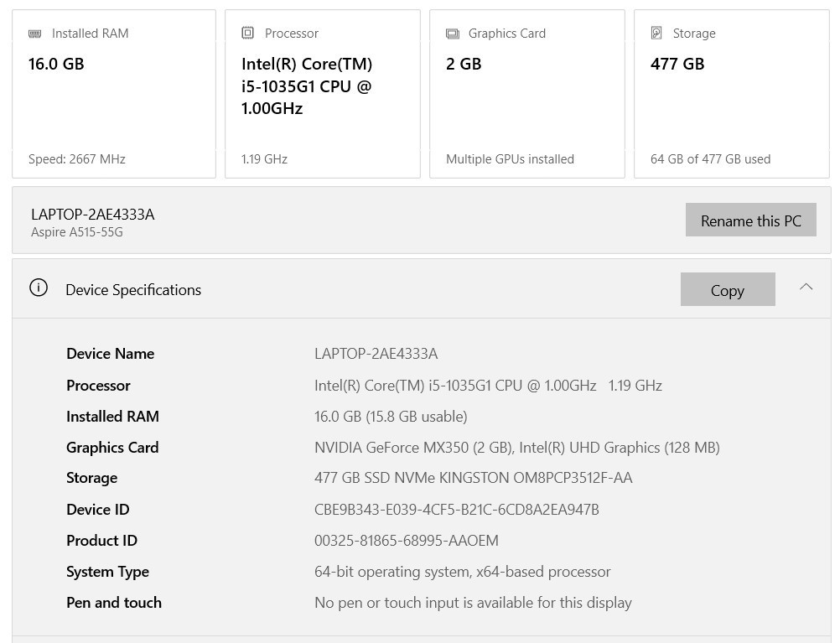Click the Processor chip icon
840x643 pixels.
247,33
